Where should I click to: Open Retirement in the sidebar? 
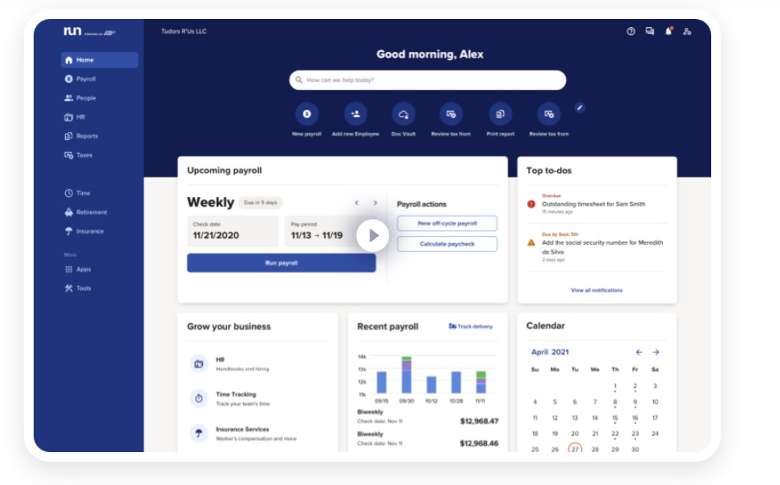click(x=86, y=212)
